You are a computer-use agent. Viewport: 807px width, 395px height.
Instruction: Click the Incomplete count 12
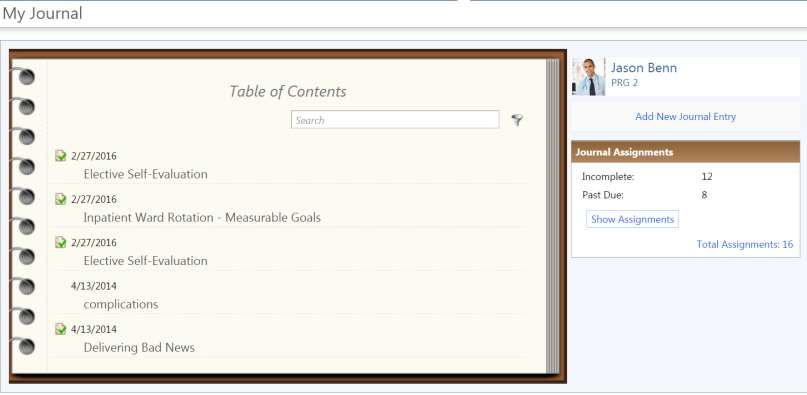pyautogui.click(x=707, y=177)
